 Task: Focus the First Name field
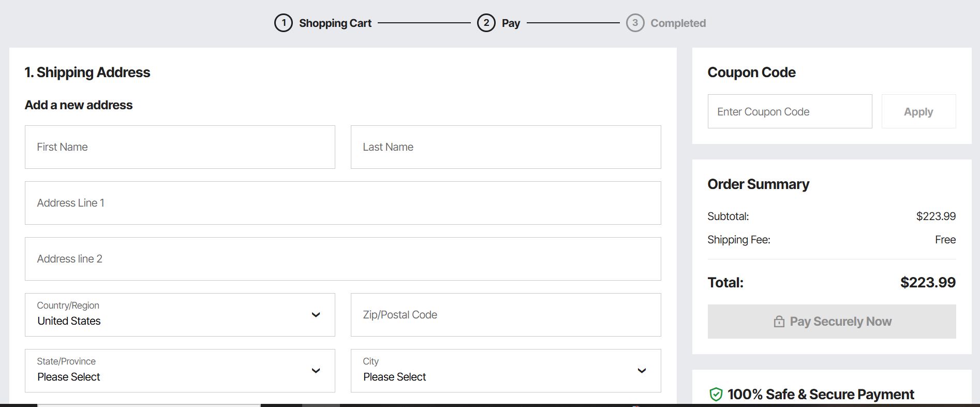pos(180,147)
